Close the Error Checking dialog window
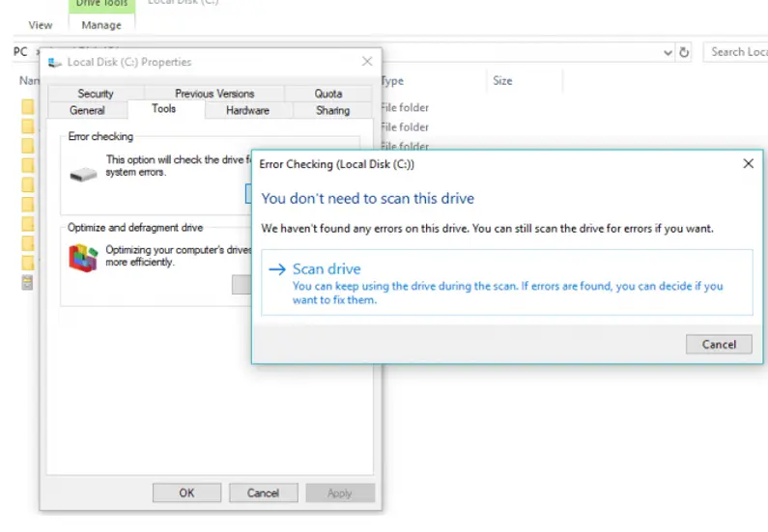The width and height of the screenshot is (768, 532). click(748, 163)
